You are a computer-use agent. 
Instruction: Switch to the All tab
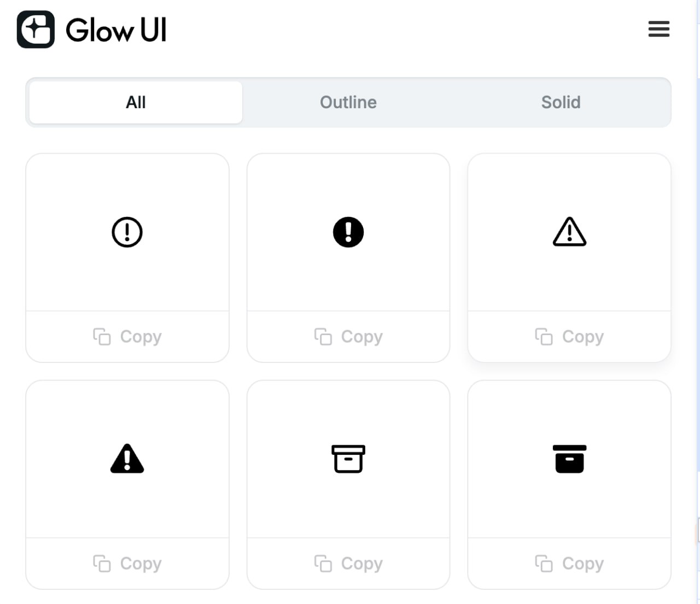136,102
